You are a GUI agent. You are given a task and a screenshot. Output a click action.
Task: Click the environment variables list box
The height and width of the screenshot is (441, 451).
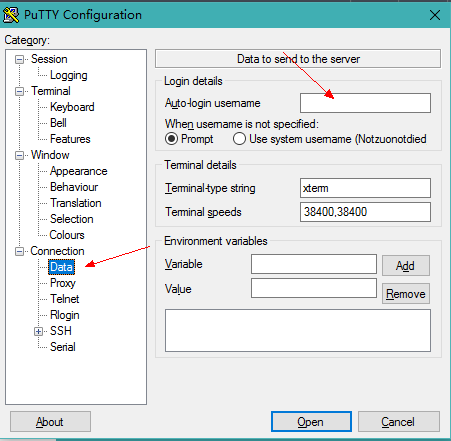click(x=298, y=330)
